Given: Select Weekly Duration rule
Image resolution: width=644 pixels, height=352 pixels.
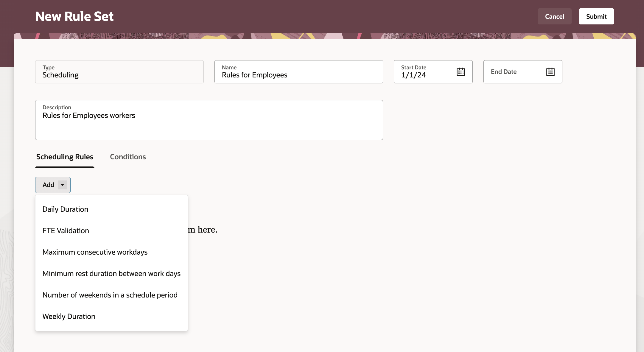Looking at the screenshot, I should click(x=69, y=317).
